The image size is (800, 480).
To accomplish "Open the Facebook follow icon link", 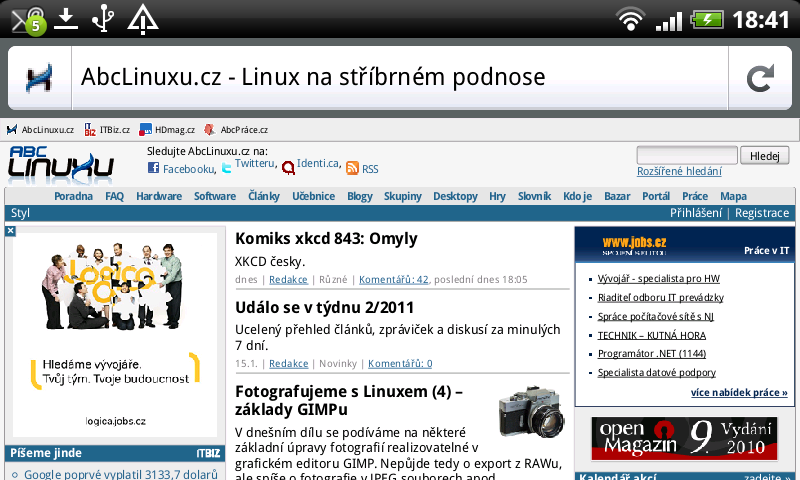I will tap(153, 169).
